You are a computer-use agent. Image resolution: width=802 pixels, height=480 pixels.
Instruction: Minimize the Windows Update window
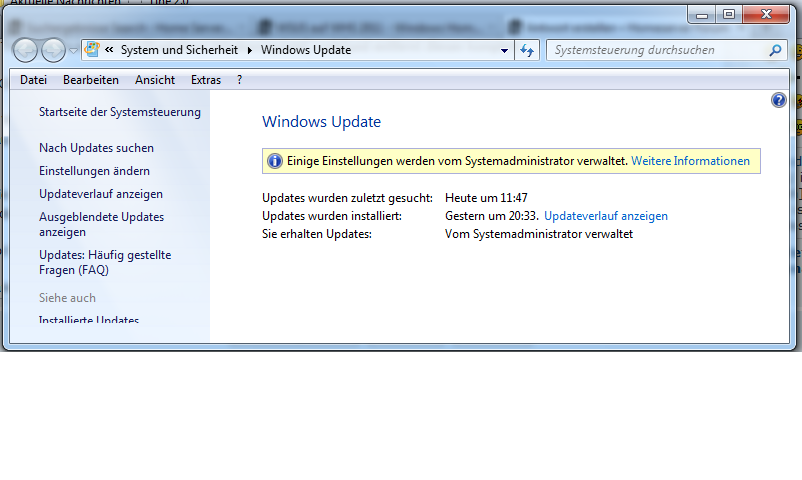point(702,15)
